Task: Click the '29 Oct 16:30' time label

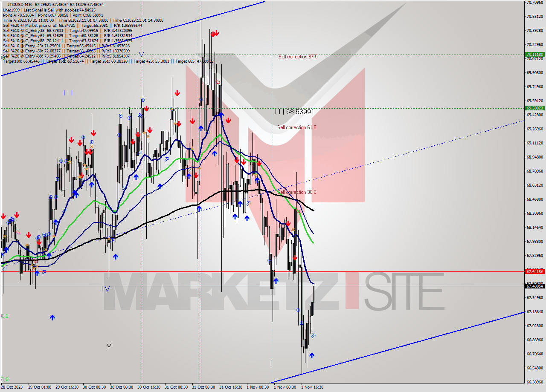Action: 67,387
